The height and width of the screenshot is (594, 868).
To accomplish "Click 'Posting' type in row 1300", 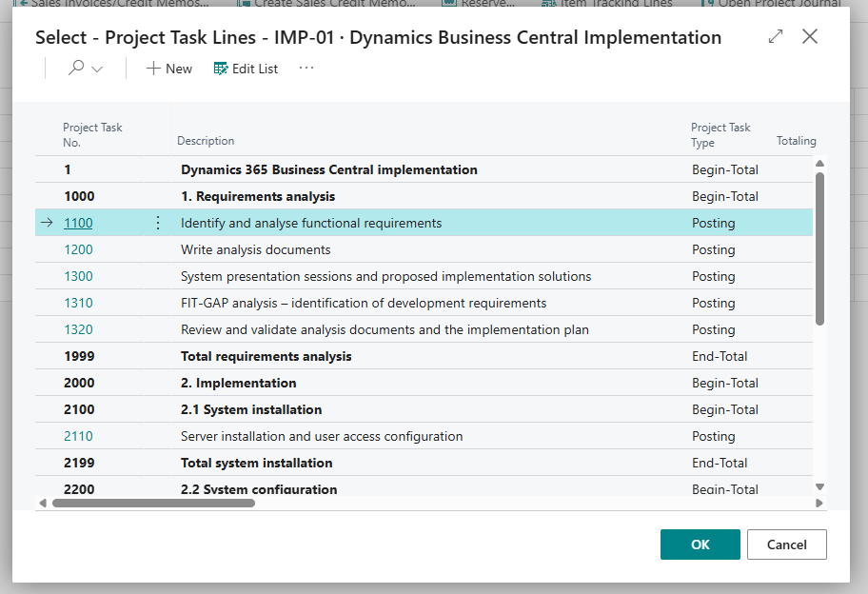I will tap(714, 276).
